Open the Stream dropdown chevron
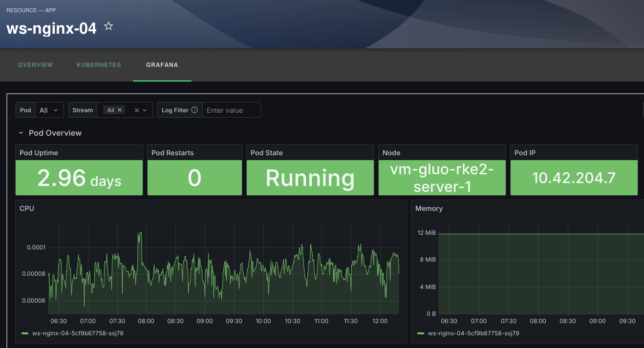644x348 pixels. [145, 110]
